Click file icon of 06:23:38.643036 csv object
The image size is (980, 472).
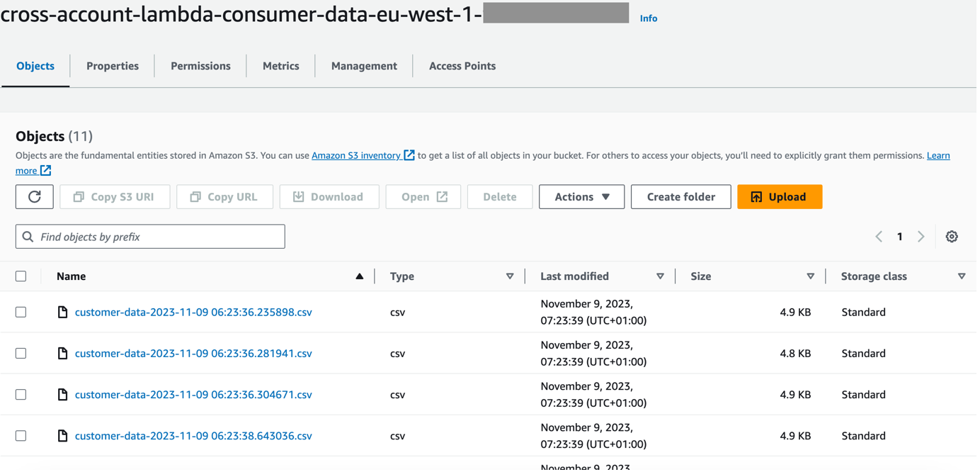click(62, 436)
